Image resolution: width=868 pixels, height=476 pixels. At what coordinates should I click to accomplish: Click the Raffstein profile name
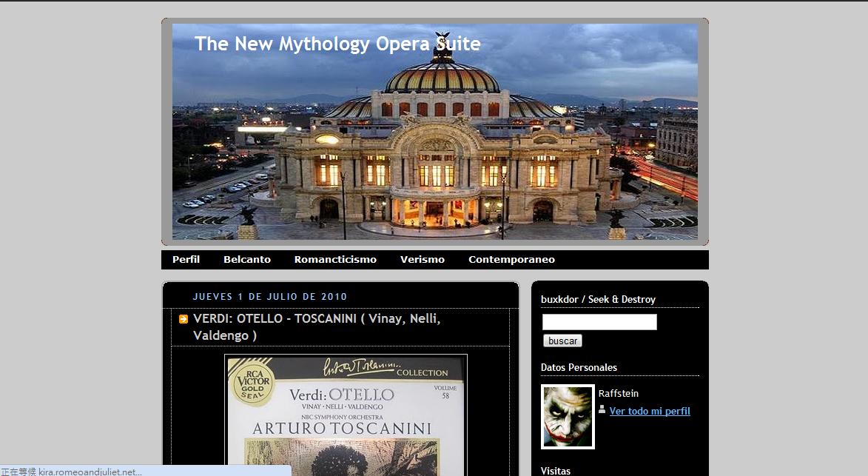click(619, 394)
